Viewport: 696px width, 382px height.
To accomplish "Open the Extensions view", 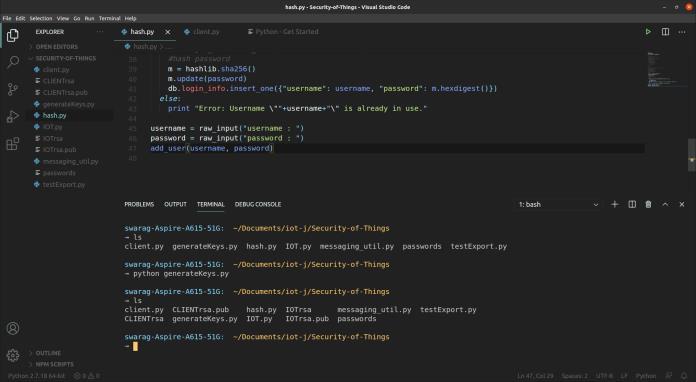I will [12, 143].
